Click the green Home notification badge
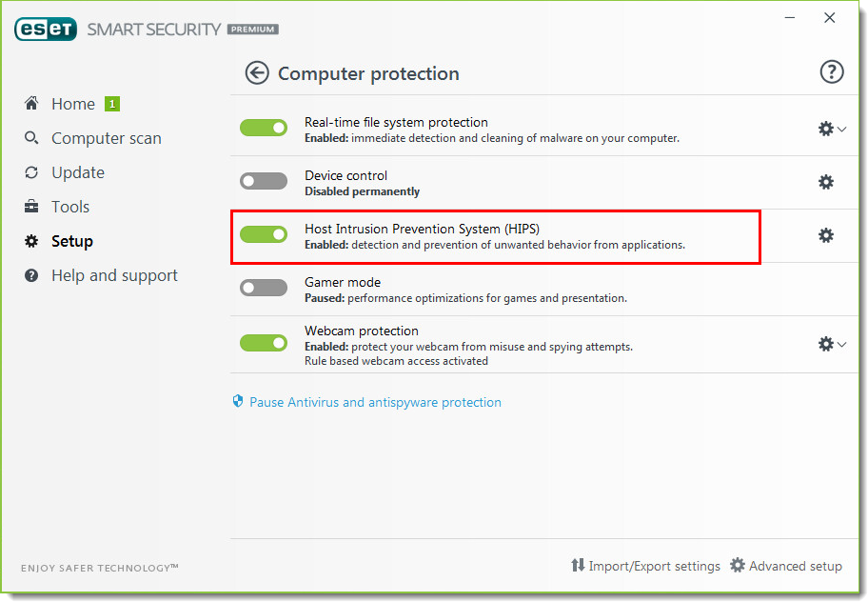Viewport: 868px width, 602px height. [112, 104]
